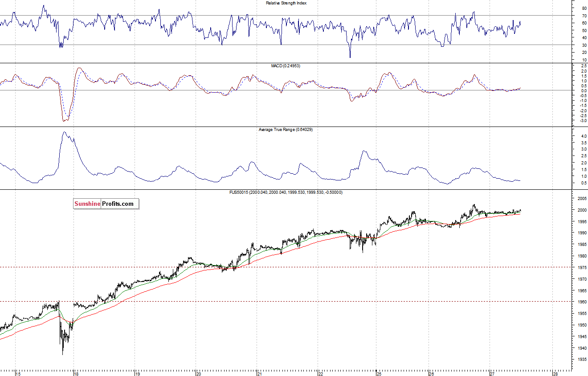588x376 pixels.
Task: Select the 2000 price axis label
Action: click(x=583, y=210)
